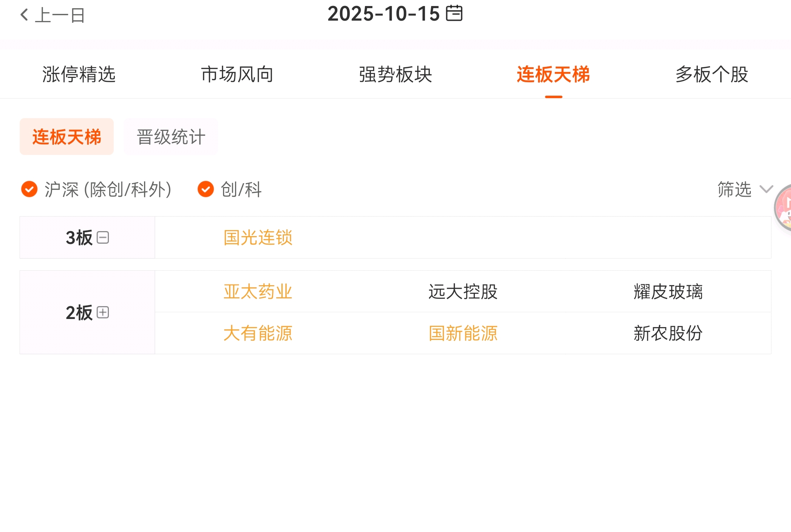Image resolution: width=791 pixels, height=532 pixels.
Task: Select the 晋级统计 sub-tab button
Action: (x=171, y=137)
